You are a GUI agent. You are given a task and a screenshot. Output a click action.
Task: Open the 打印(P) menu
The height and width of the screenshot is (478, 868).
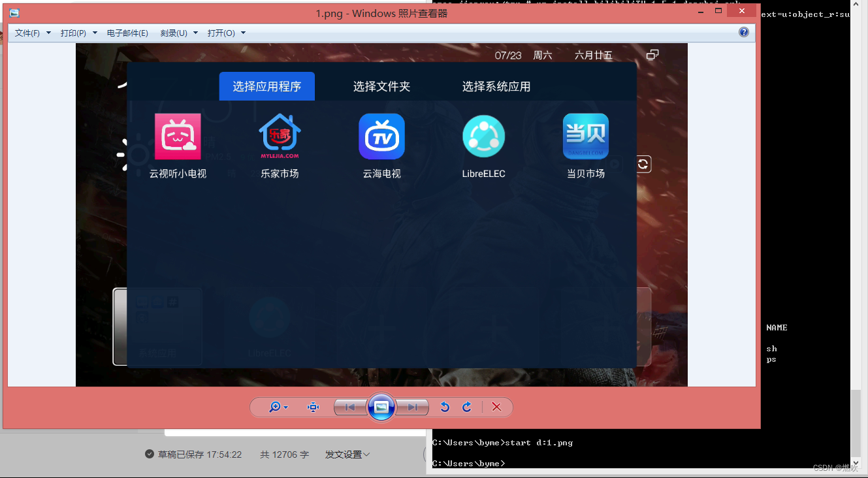click(78, 33)
